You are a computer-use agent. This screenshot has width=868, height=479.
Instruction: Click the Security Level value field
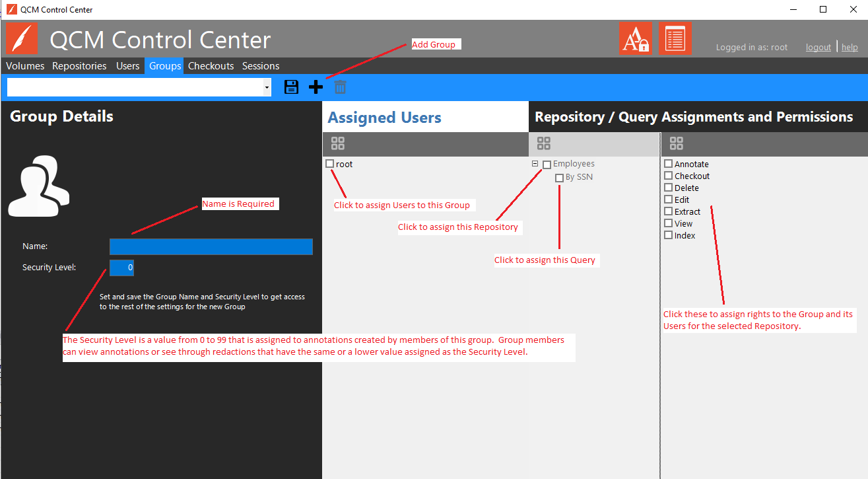coord(121,268)
